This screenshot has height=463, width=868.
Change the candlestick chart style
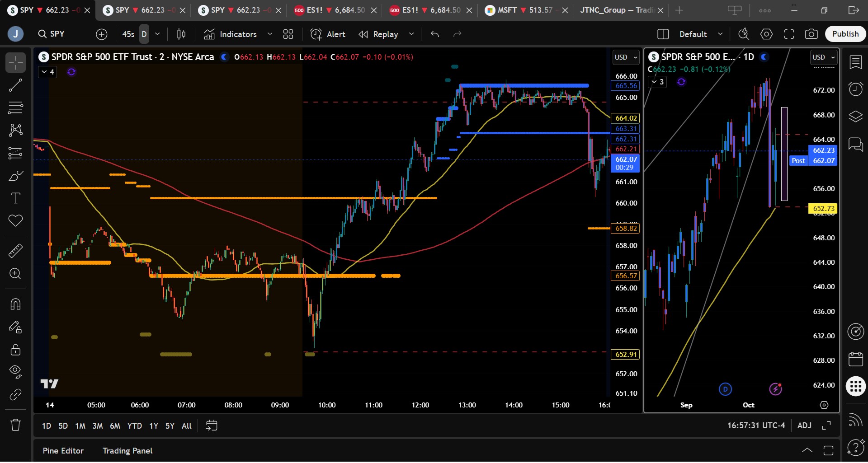181,34
